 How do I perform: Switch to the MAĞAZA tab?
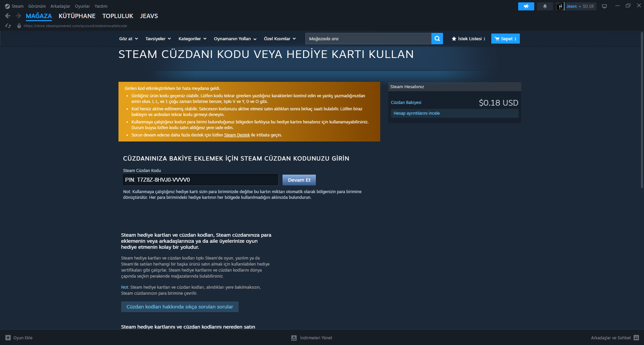tap(39, 16)
